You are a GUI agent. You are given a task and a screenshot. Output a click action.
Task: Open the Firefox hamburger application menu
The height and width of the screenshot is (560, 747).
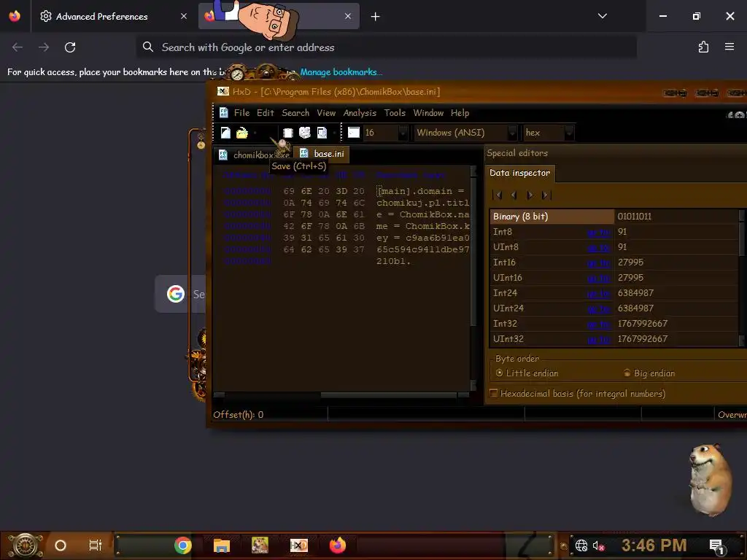(729, 47)
